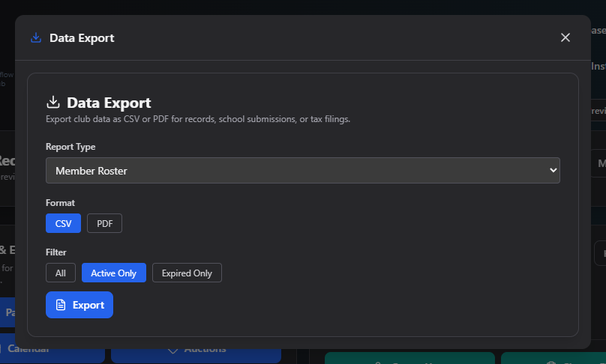The width and height of the screenshot is (606, 364).
Task: Click the export description text
Action: 198,119
